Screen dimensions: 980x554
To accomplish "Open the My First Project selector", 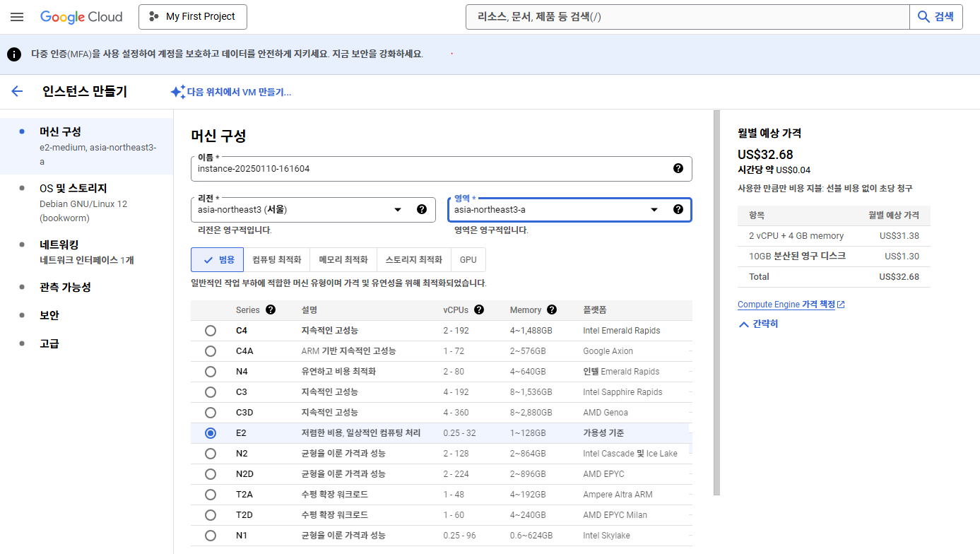I will [x=193, y=17].
